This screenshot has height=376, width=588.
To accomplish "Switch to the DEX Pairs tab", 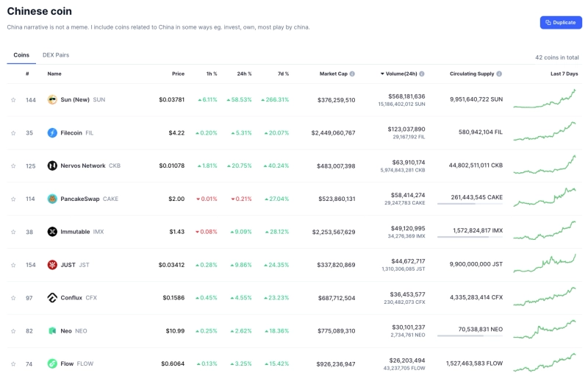I will [x=56, y=55].
